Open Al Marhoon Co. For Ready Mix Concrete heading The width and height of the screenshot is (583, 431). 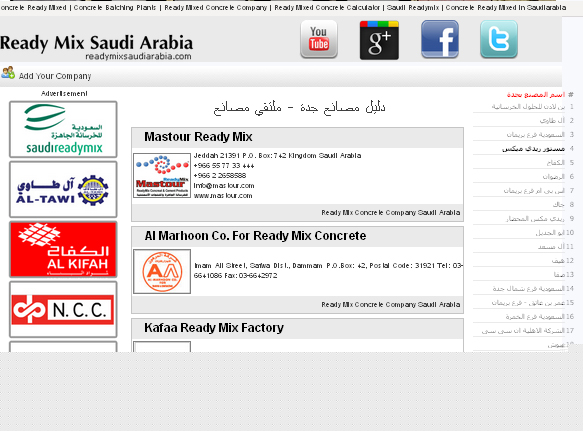[255, 236]
